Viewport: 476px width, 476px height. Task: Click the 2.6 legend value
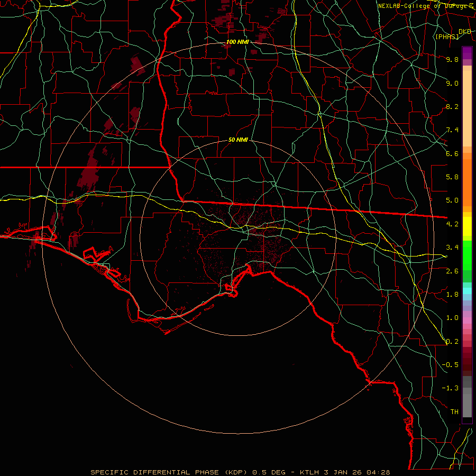pos(452,271)
